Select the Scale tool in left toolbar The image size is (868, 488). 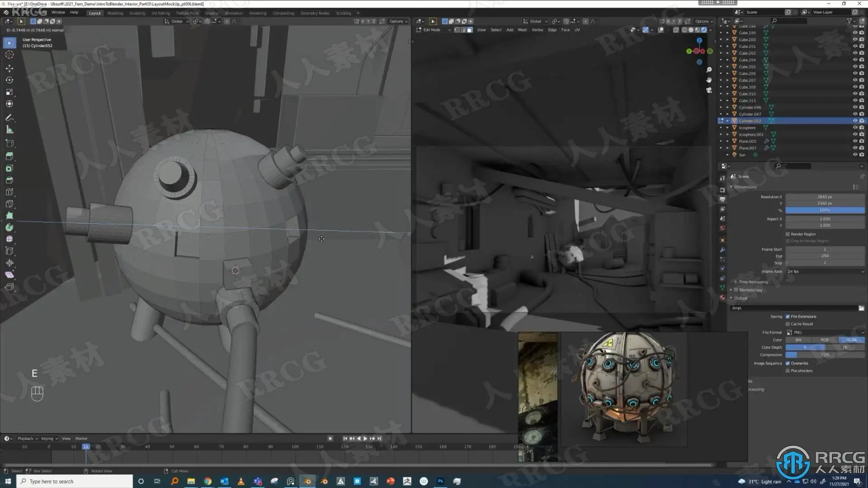9,92
